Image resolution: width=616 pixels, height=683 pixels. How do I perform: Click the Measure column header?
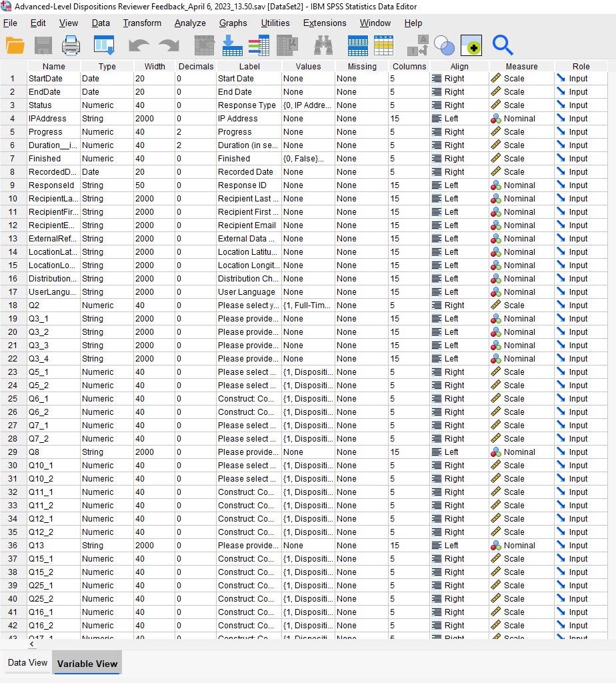(x=521, y=66)
